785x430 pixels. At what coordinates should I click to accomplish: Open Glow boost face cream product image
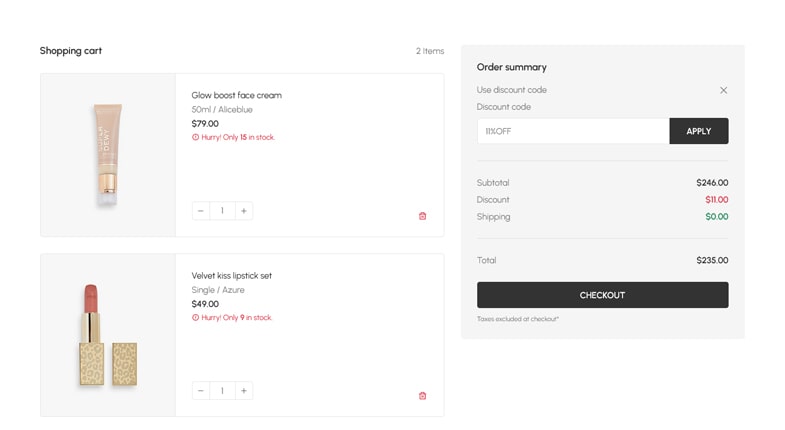(108, 155)
